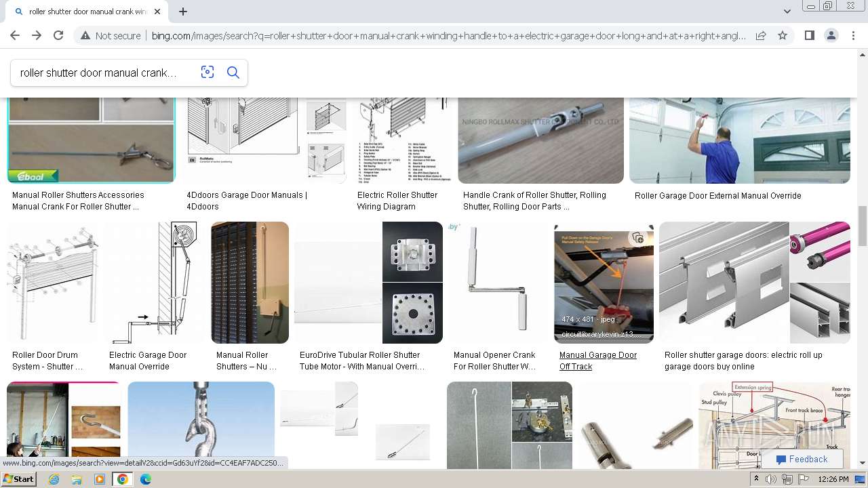Go forward in browser history
The width and height of the screenshot is (868, 488).
(37, 35)
